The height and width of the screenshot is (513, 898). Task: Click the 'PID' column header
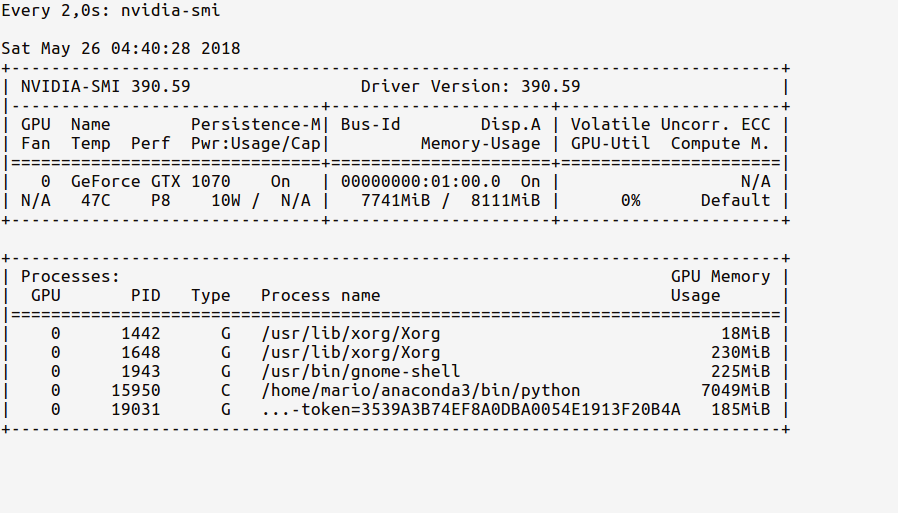(145, 295)
